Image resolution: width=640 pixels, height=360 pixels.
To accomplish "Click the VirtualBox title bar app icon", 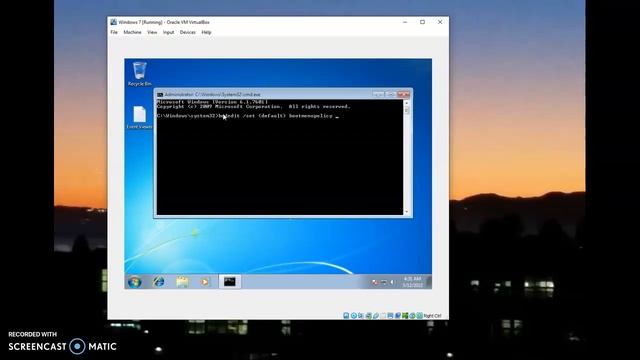I will [113, 22].
